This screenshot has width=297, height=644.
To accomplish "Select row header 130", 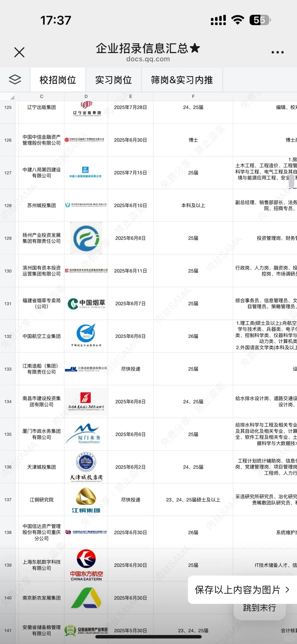I will pos(8,271).
